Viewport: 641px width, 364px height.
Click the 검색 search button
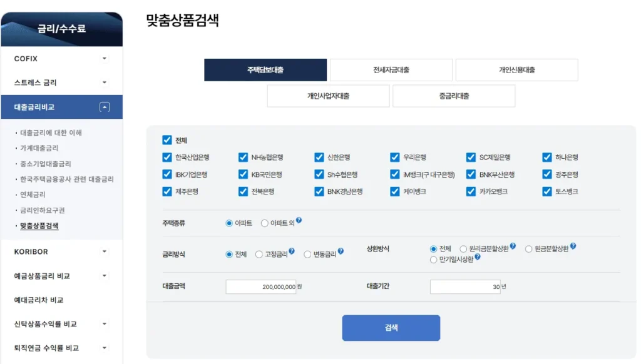click(391, 328)
